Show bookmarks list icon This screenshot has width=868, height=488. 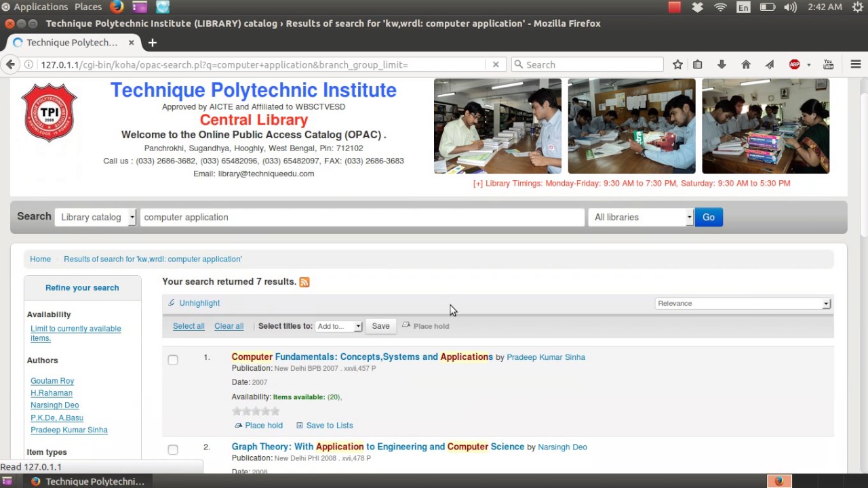[697, 64]
